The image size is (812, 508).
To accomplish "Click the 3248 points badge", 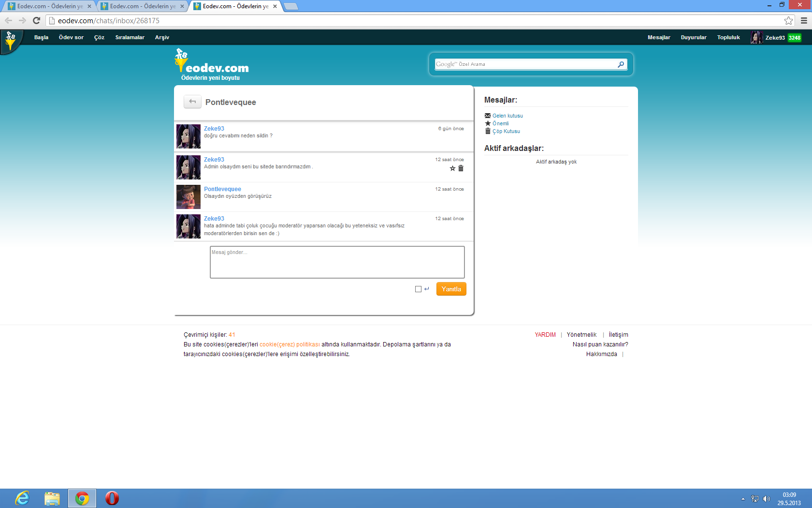I will pyautogui.click(x=795, y=38).
